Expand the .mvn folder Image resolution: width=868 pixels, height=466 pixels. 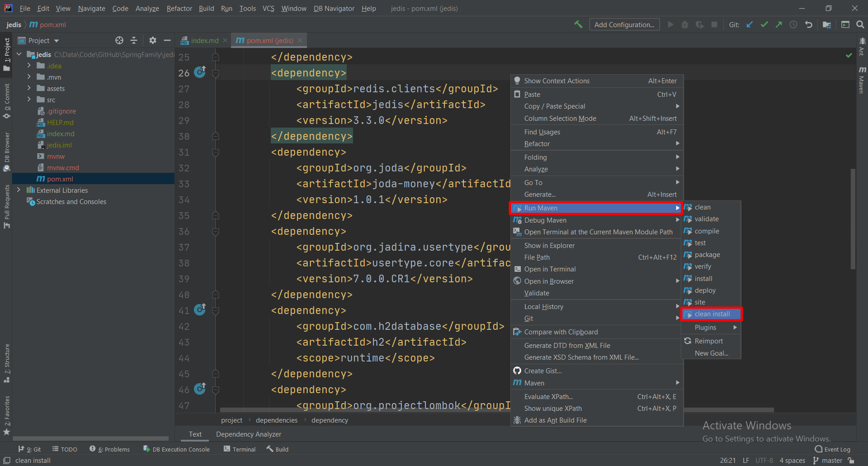(x=29, y=77)
